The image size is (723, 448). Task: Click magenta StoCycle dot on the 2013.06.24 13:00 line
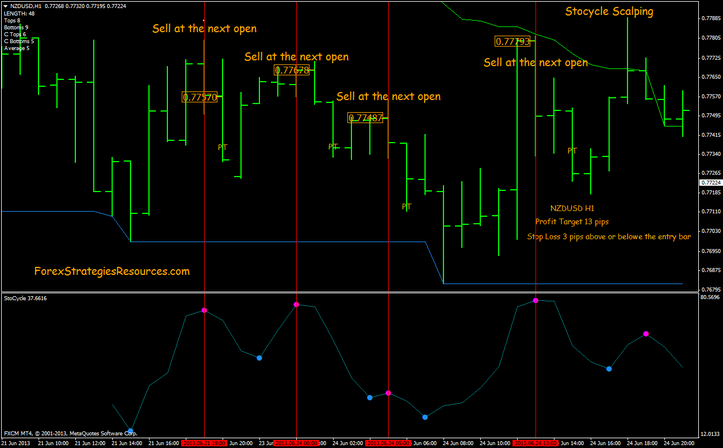tap(535, 301)
